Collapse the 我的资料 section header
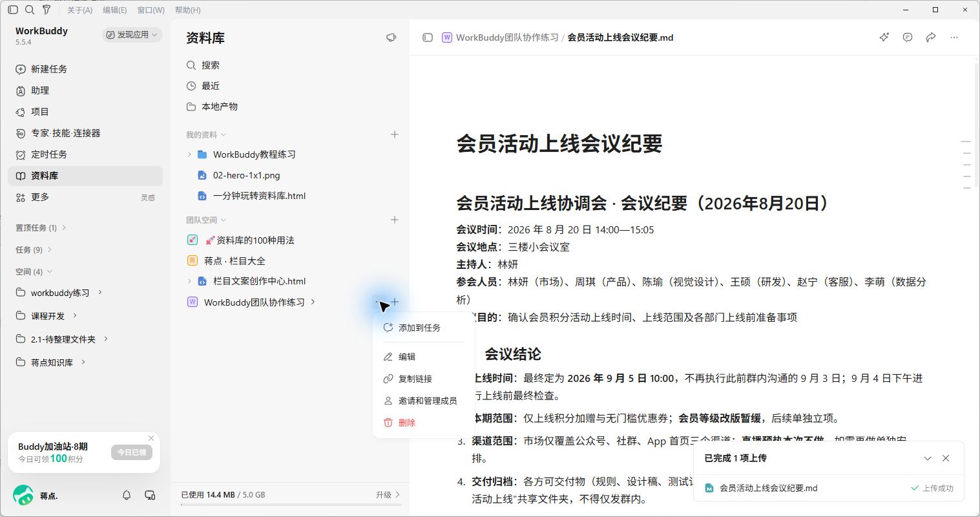Screen dimensions: 980x517 [x=206, y=134]
